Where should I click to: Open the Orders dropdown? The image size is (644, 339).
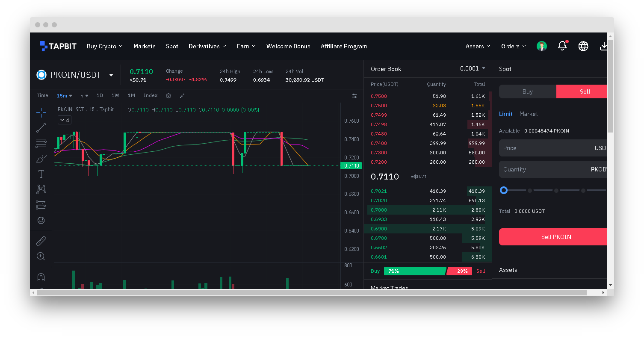point(514,46)
